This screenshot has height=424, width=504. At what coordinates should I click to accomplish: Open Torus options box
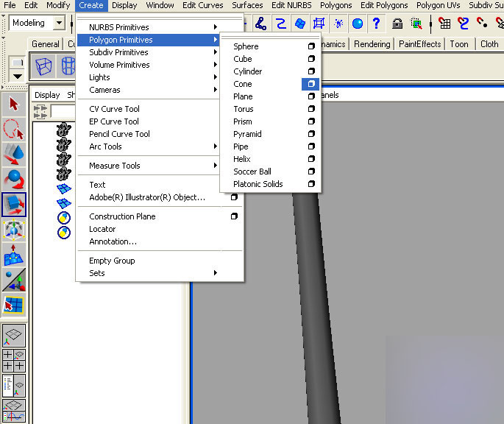311,109
